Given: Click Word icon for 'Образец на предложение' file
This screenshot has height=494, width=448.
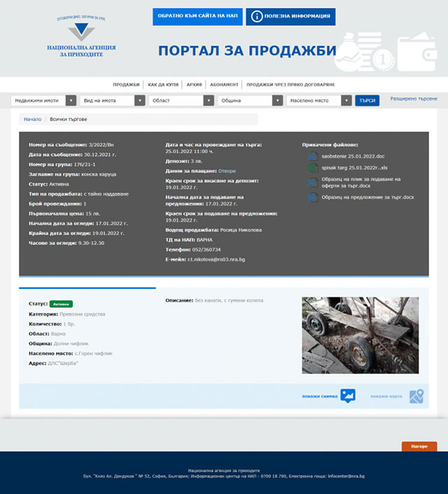Looking at the screenshot, I should 312,197.
